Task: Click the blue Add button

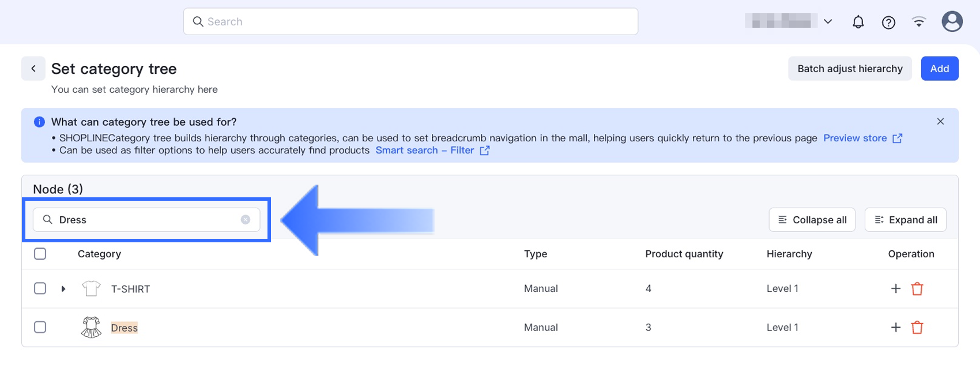Action: coord(939,69)
